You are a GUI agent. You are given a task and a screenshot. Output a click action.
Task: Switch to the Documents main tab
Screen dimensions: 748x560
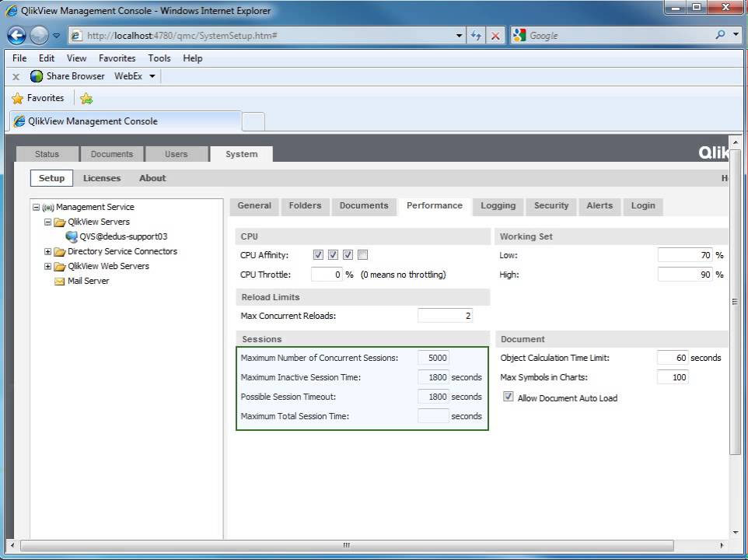(x=112, y=154)
